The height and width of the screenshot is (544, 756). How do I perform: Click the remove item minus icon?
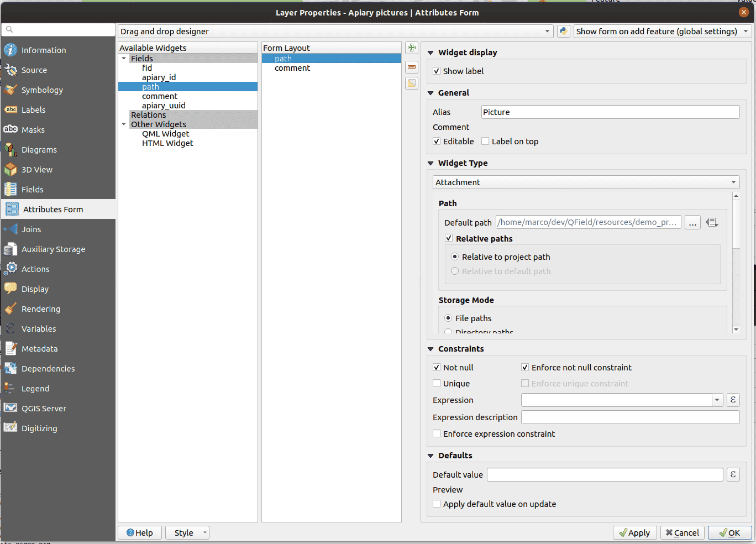point(412,67)
